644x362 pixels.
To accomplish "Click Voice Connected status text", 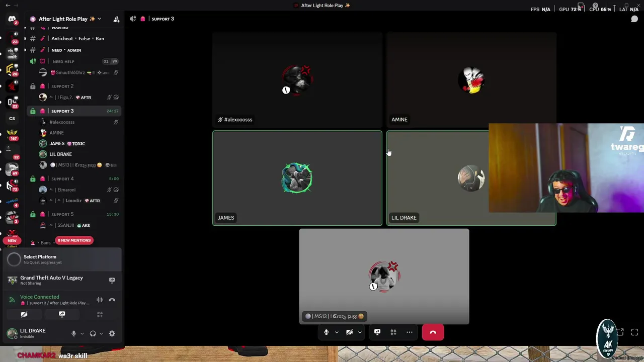I will click(x=39, y=297).
